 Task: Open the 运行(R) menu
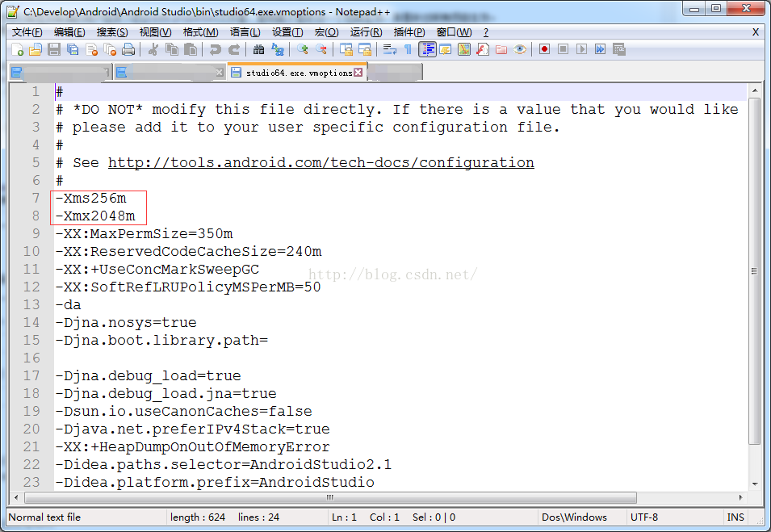click(x=366, y=32)
